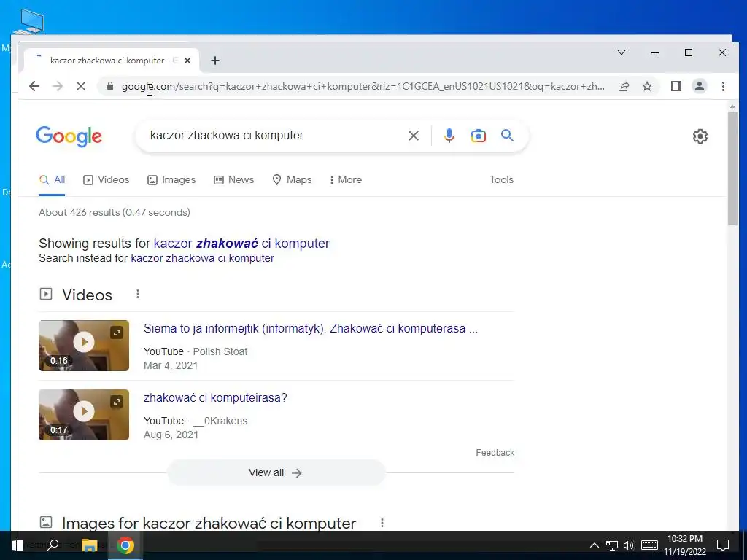Open Chrome side panel
Image resolution: width=747 pixels, height=560 pixels.
coord(676,86)
